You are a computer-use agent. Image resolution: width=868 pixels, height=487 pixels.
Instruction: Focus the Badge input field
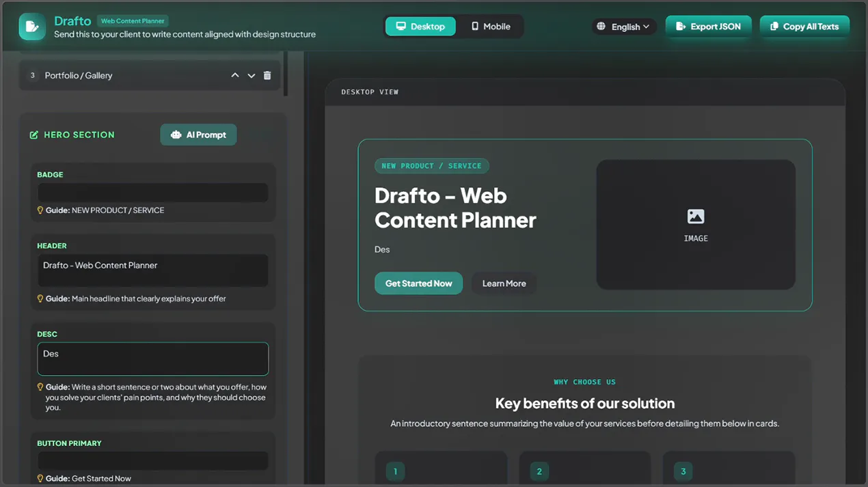tap(152, 192)
